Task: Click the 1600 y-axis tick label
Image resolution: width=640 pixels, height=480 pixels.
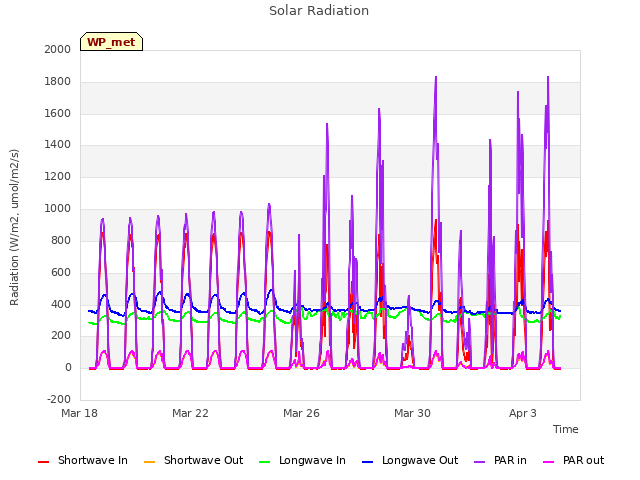Action: click(x=58, y=113)
